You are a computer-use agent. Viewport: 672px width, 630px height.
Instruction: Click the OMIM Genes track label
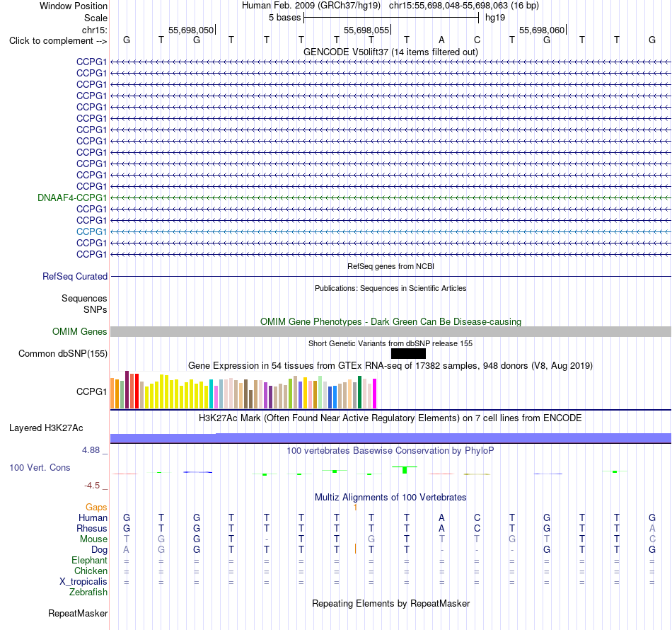(79, 331)
